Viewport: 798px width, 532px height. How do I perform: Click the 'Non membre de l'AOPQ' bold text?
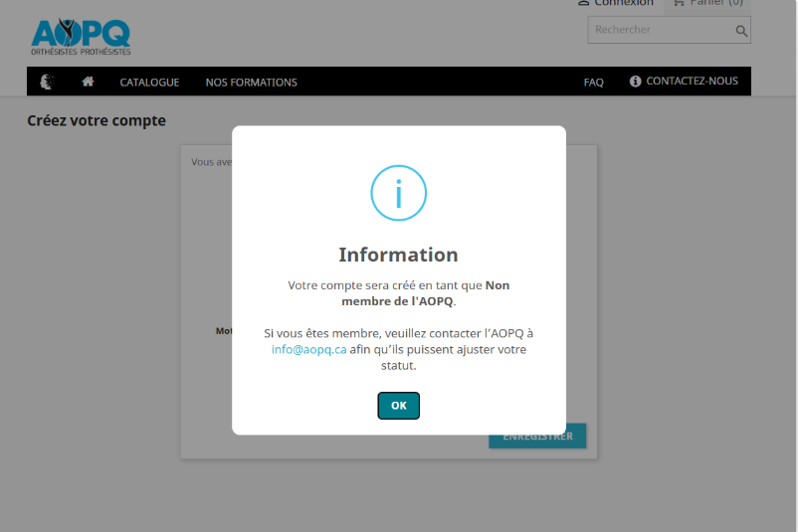(426, 293)
